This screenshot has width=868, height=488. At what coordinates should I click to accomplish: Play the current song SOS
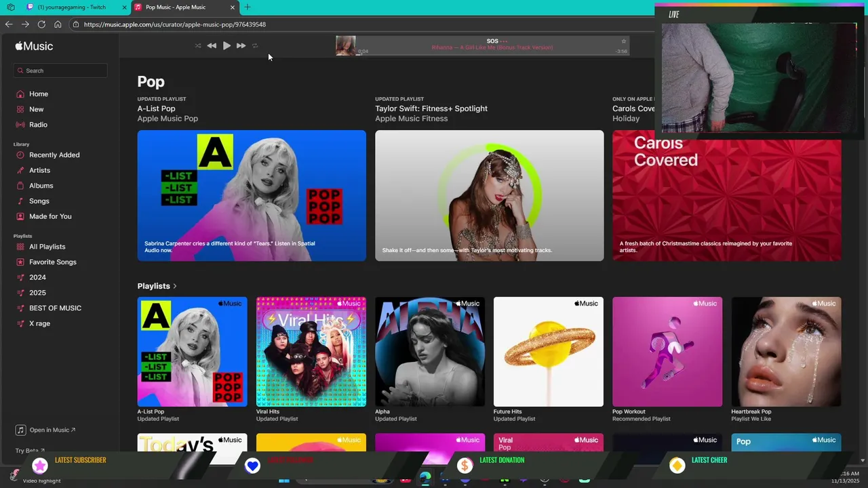pyautogui.click(x=226, y=46)
